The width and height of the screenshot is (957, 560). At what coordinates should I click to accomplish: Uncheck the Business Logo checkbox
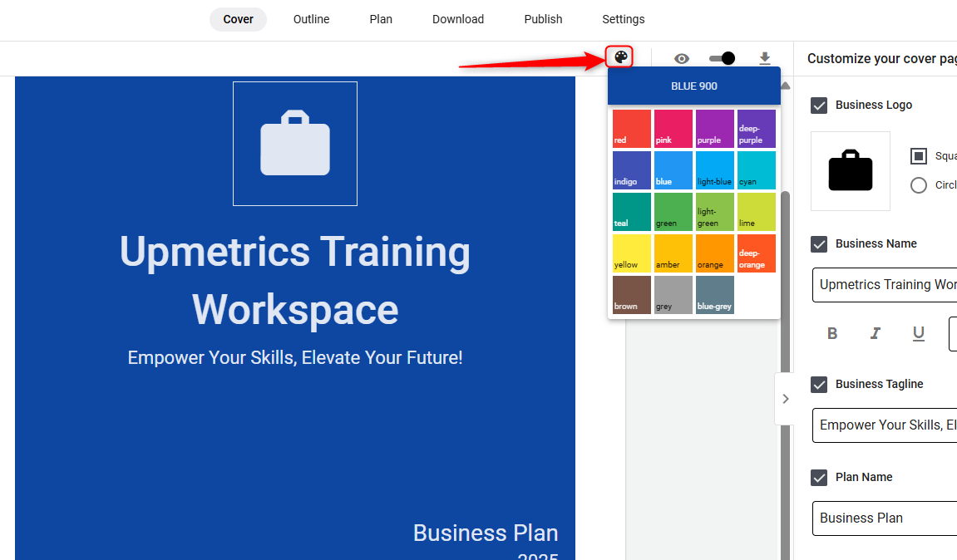819,105
